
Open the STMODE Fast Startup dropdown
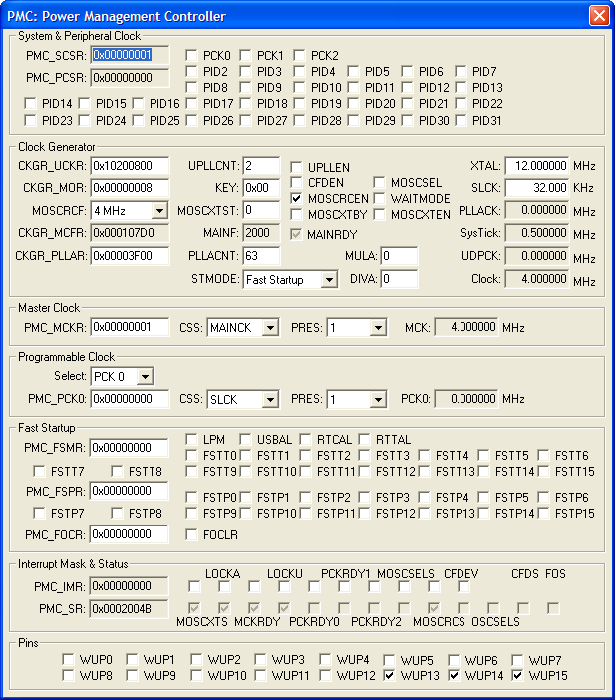coord(329,280)
